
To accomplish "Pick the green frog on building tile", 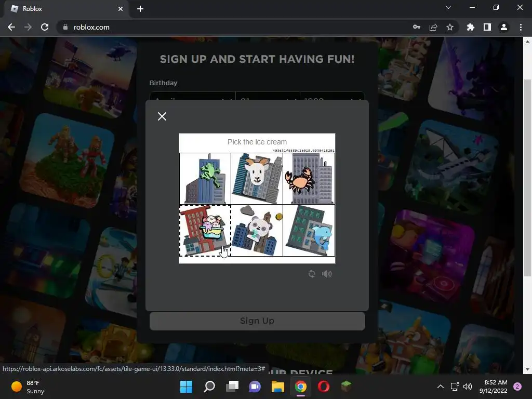I will [x=205, y=179].
